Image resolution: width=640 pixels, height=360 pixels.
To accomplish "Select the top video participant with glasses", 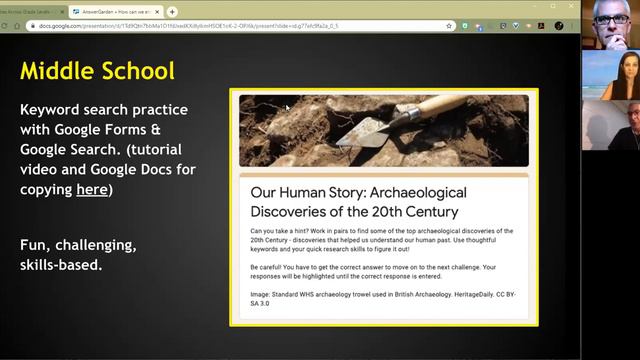I will tap(611, 25).
